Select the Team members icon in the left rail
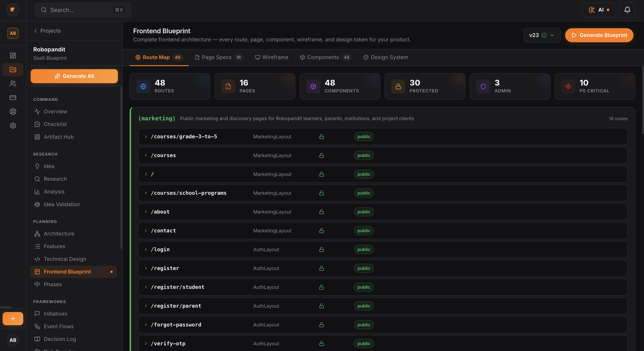Viewport: 644px width, 351px height. tap(13, 84)
